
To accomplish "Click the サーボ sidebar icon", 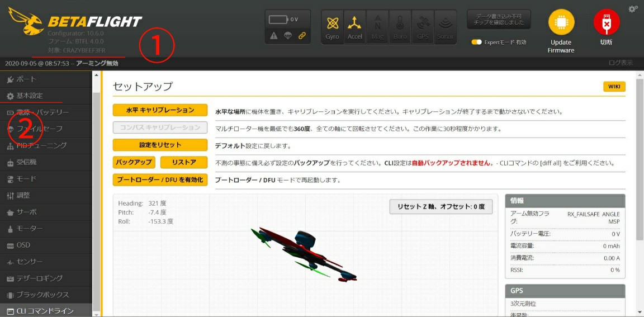I will pyautogui.click(x=10, y=212).
